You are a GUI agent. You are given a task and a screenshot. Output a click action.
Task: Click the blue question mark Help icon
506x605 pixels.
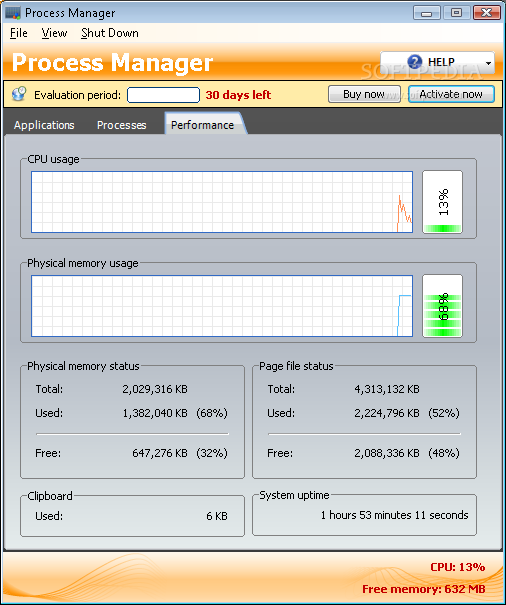[x=415, y=62]
